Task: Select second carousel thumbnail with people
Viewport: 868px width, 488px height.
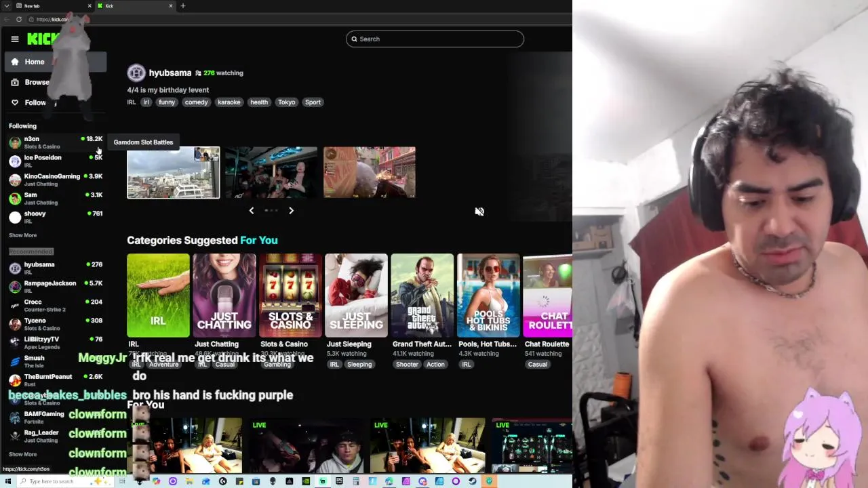Action: click(271, 173)
